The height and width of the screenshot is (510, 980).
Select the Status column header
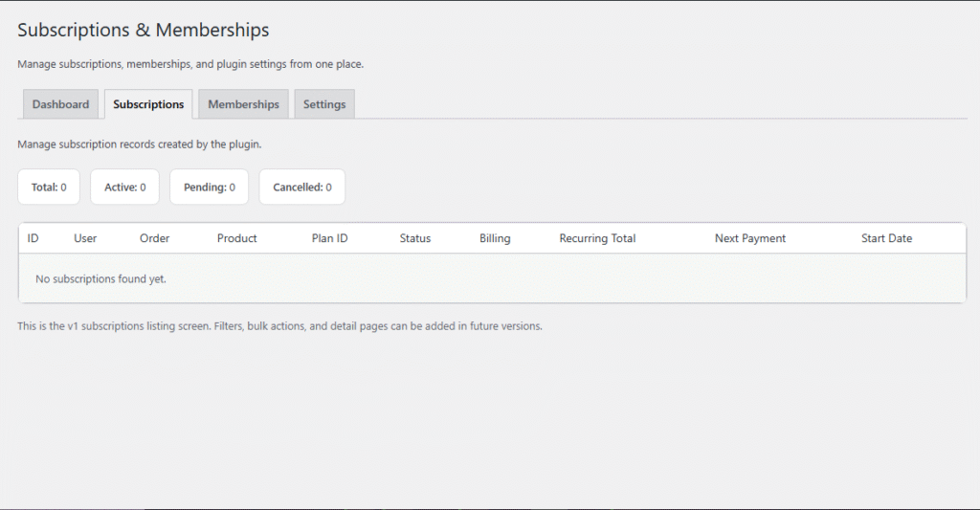tap(415, 238)
